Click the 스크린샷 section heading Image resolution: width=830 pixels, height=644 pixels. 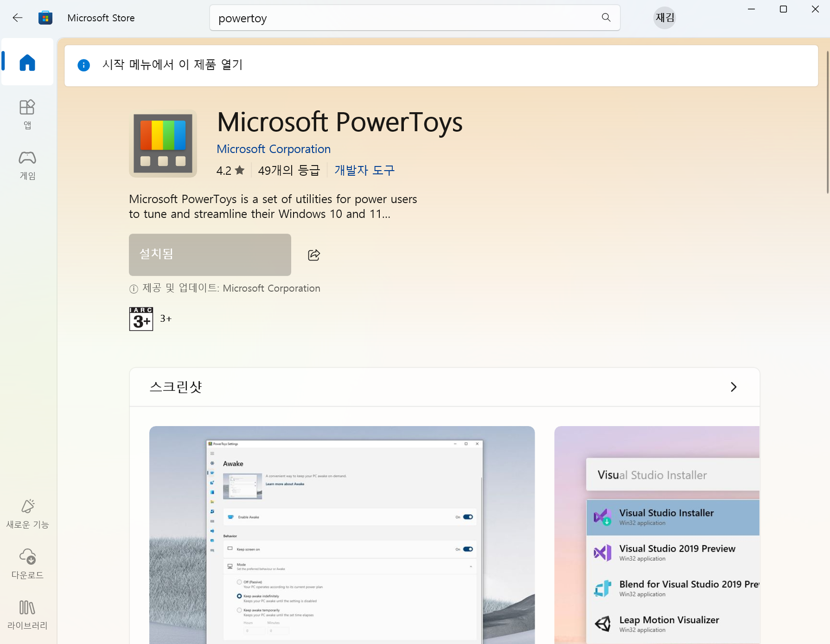(176, 387)
